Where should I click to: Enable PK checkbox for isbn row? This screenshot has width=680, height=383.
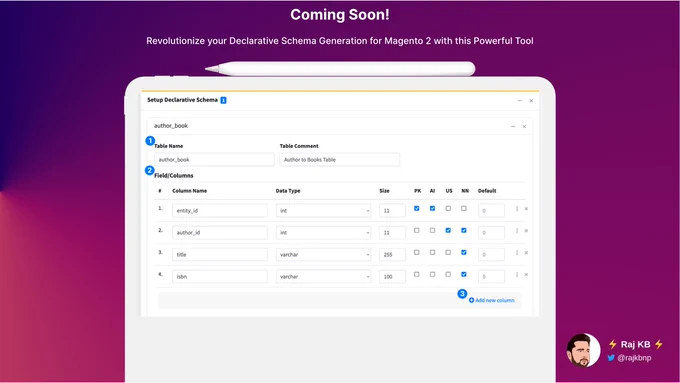point(416,274)
